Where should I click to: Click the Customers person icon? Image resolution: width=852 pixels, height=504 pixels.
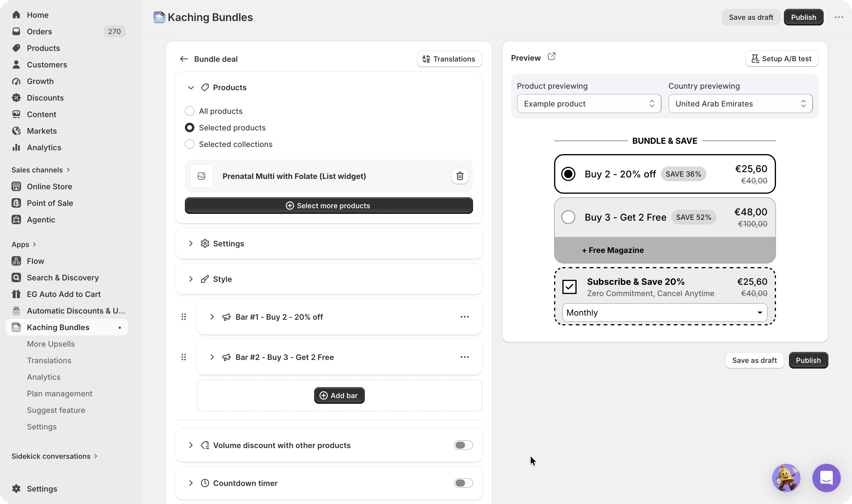[16, 64]
